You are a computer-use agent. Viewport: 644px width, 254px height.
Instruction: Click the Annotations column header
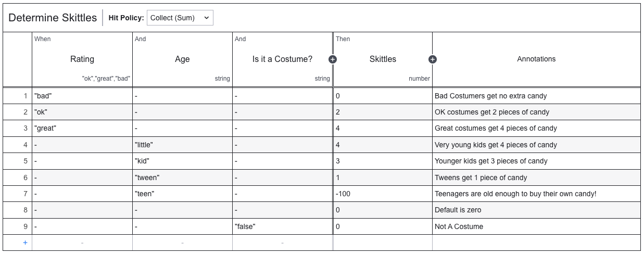[x=536, y=59]
